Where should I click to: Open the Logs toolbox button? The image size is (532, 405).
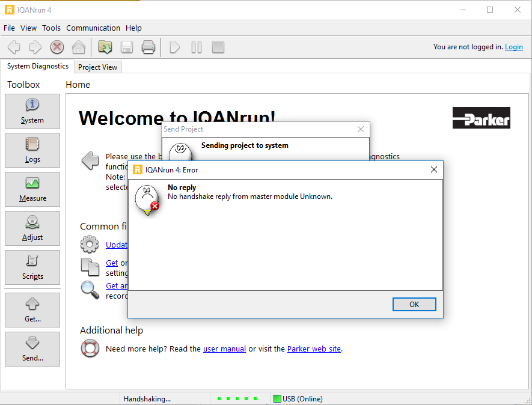tap(32, 150)
